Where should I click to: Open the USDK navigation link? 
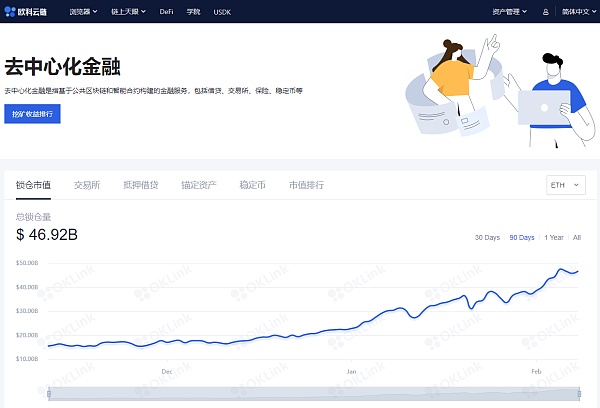coord(220,12)
